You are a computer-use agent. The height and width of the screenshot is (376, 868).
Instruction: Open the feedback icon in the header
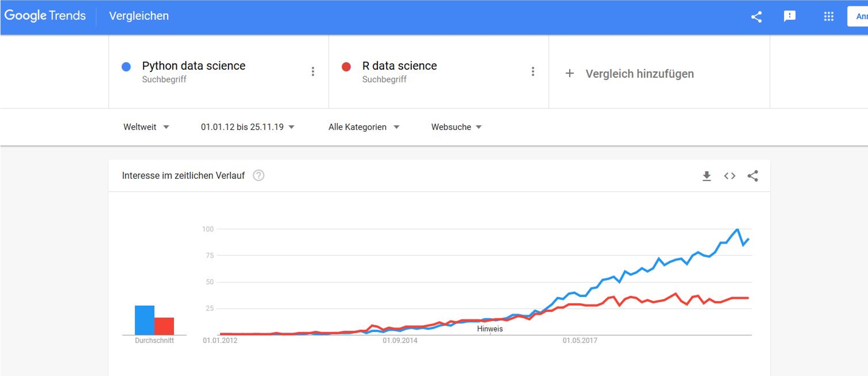pyautogui.click(x=790, y=16)
